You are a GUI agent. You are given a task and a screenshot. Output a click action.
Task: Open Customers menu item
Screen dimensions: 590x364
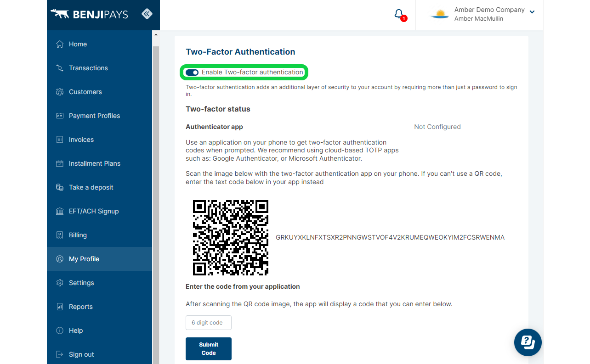tap(99, 92)
